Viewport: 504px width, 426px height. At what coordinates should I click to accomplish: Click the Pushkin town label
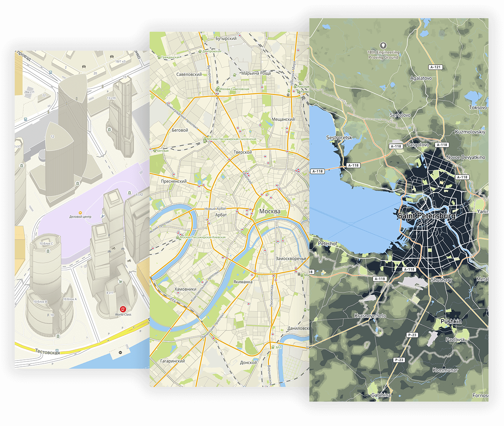(451, 321)
